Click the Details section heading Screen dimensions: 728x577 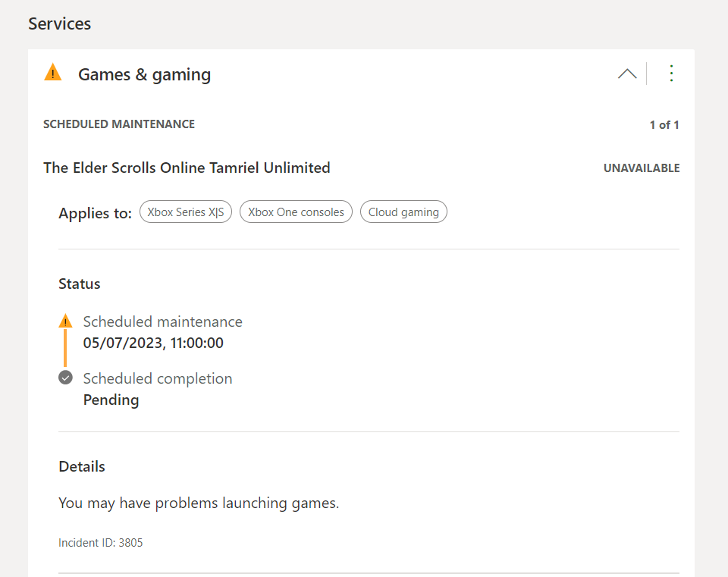click(82, 466)
